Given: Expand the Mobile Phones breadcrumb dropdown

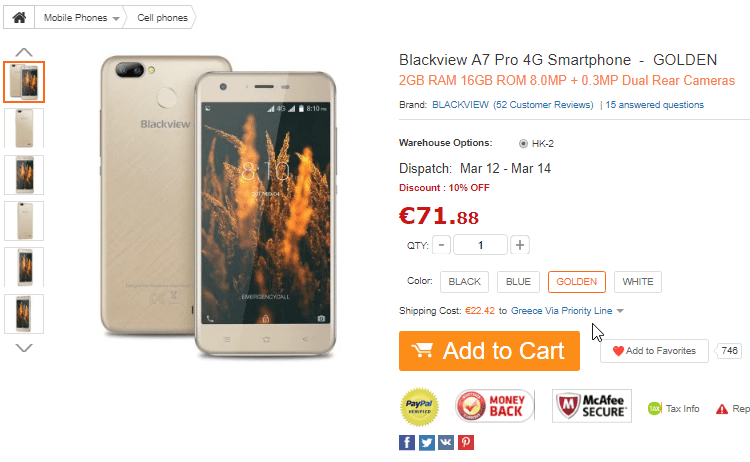Looking at the screenshot, I should 116,19.
